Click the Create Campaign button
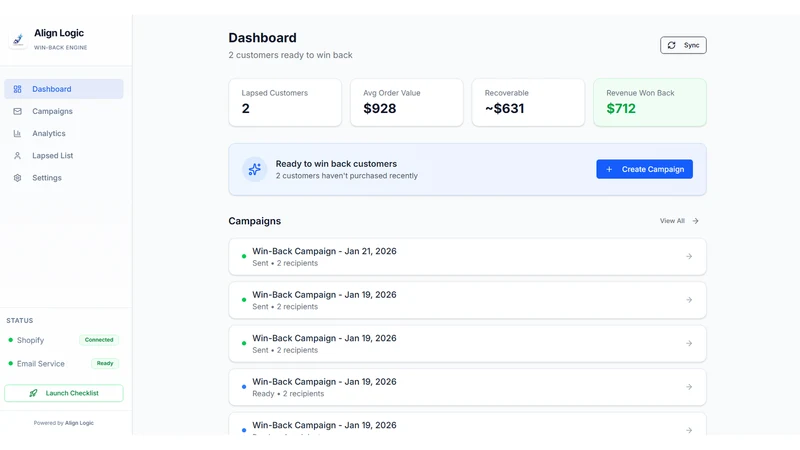Image resolution: width=800 pixels, height=450 pixels. tap(644, 169)
